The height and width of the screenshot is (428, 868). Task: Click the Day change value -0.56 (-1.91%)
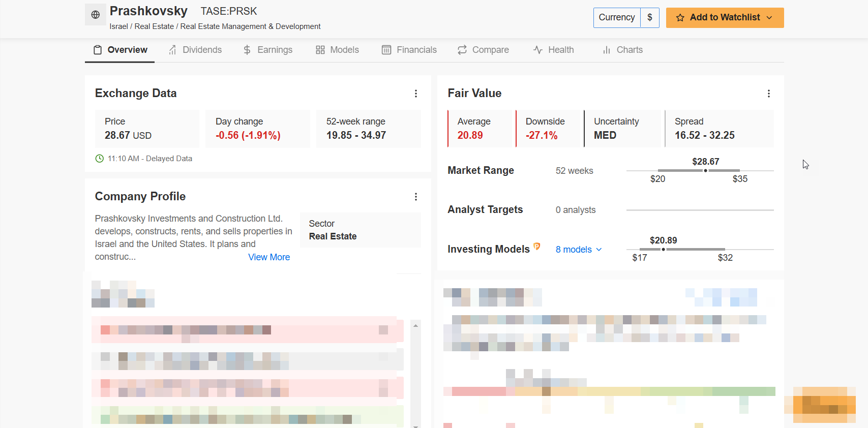coord(248,136)
